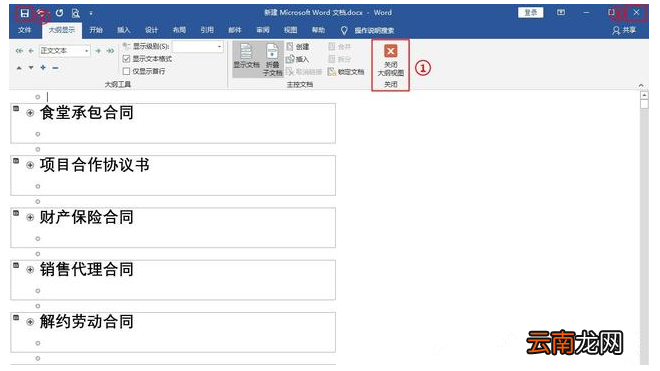Screen dimensions: 660x371
Task: Collapse the outline item with the minus tool
Action: (56, 68)
